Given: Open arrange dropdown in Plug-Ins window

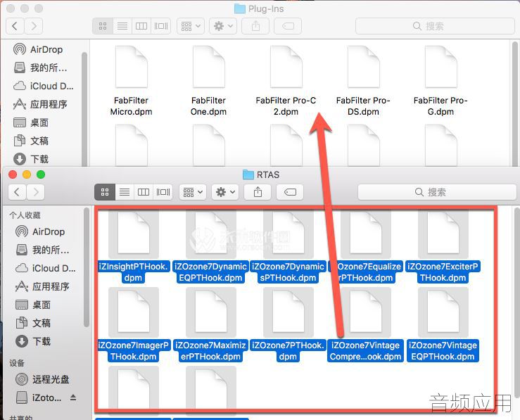Looking at the screenshot, I should [x=191, y=26].
